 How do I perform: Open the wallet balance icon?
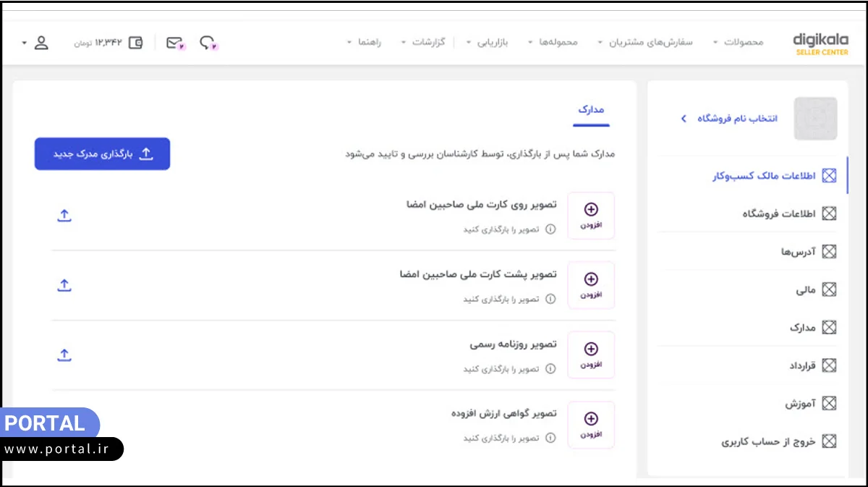click(135, 41)
